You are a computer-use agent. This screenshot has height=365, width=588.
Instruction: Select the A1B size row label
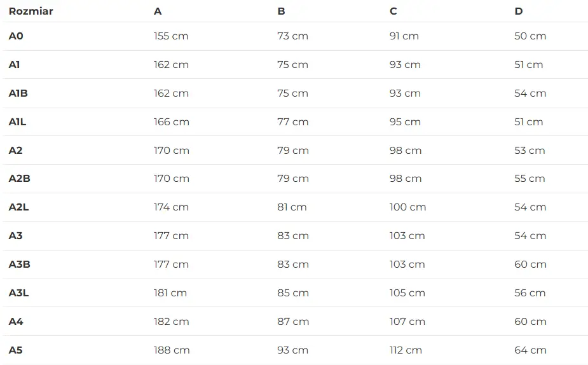pyautogui.click(x=18, y=93)
